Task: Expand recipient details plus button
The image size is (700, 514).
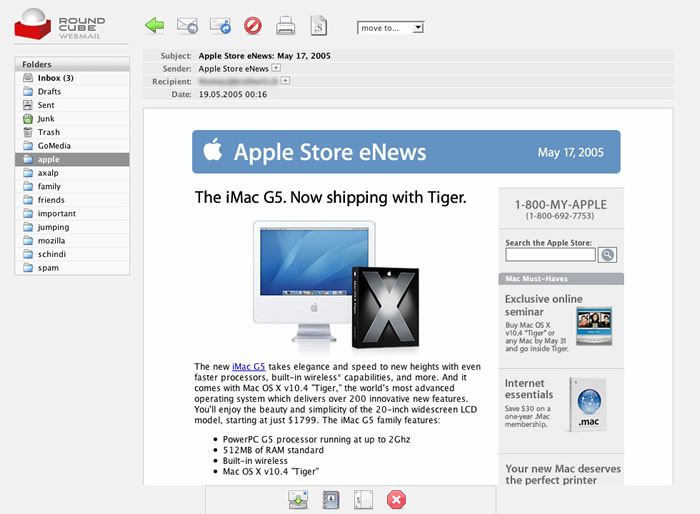Action: (x=285, y=80)
